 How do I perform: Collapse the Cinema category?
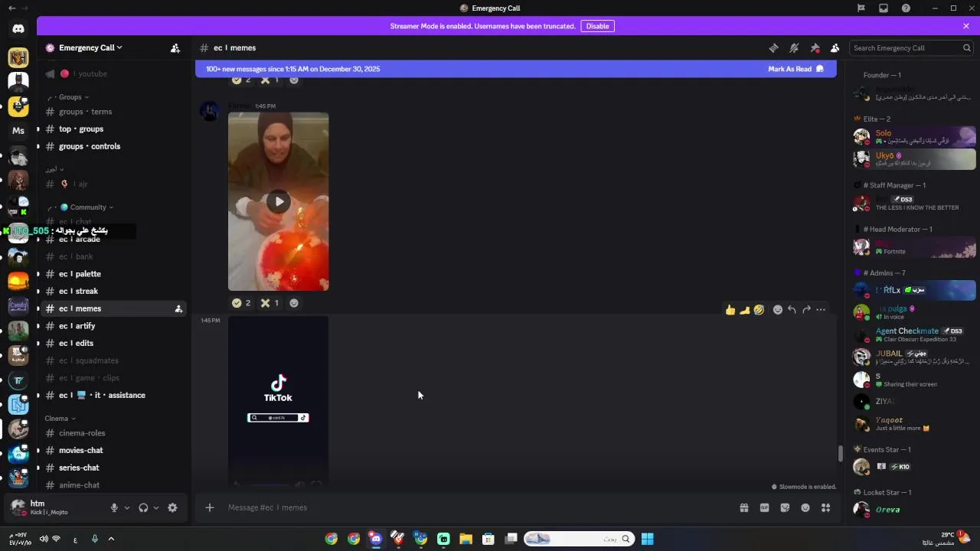pyautogui.click(x=60, y=419)
